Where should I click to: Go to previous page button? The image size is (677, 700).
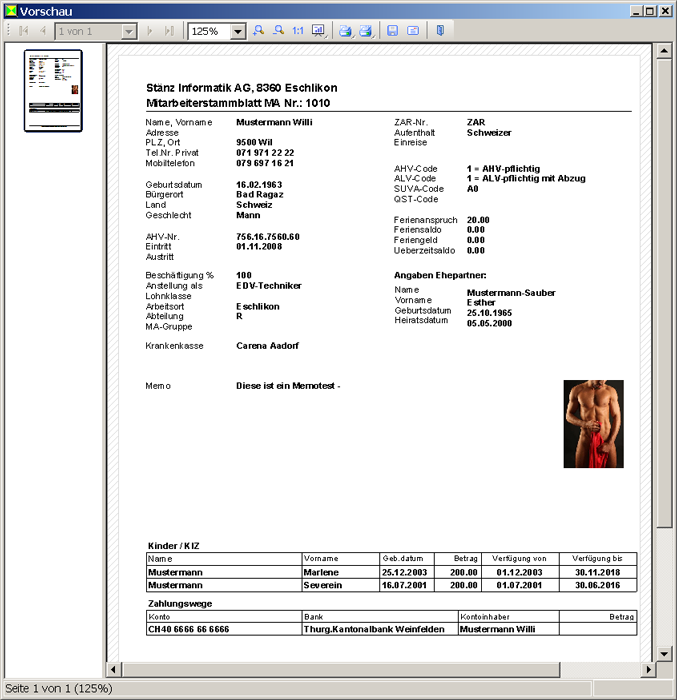pyautogui.click(x=42, y=31)
